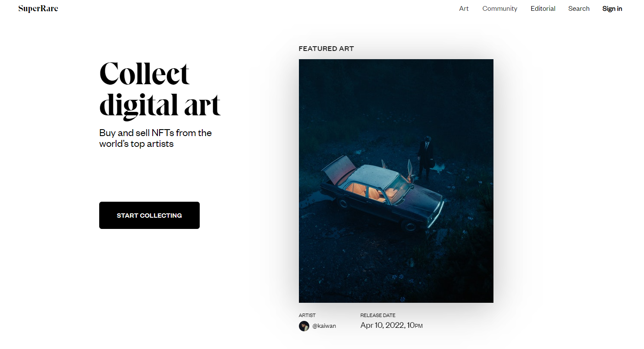Click the Collect digital art headline
This screenshot has width=644, height=349.
click(x=160, y=89)
